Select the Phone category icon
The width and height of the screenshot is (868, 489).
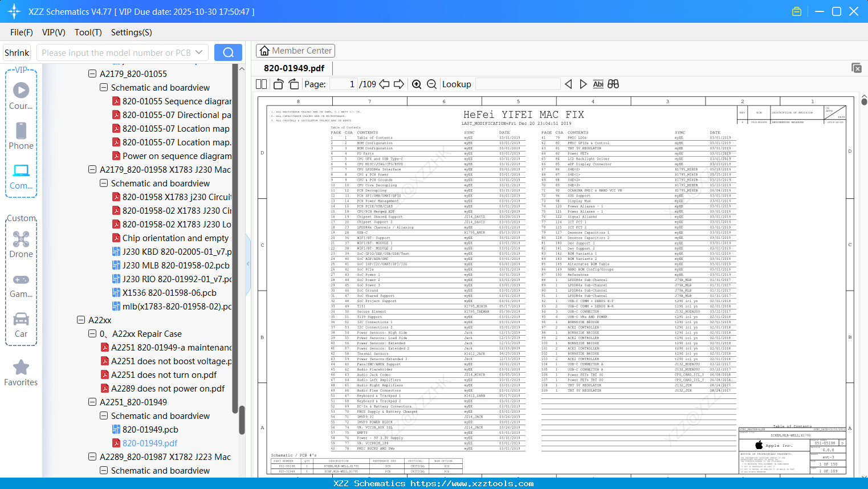point(21,136)
